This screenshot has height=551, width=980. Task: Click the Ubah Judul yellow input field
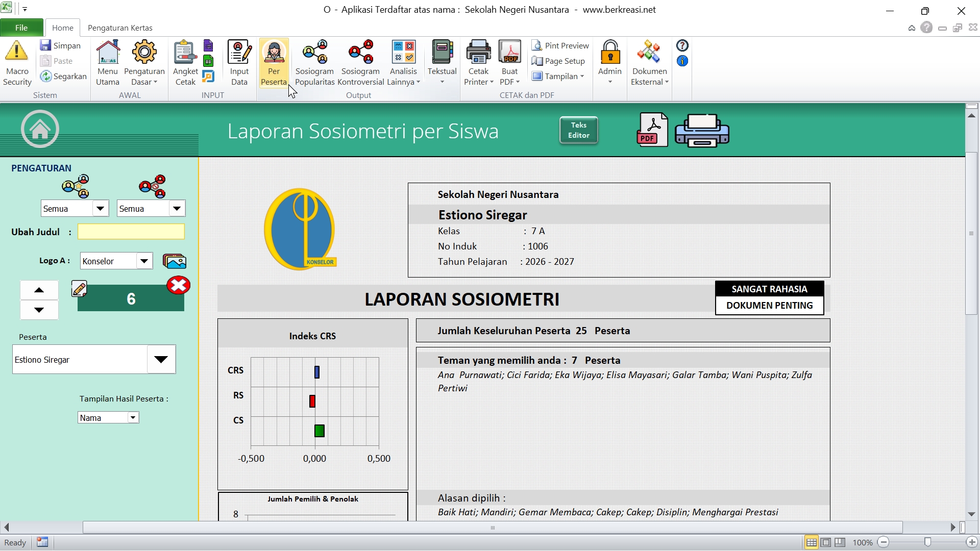pyautogui.click(x=131, y=232)
